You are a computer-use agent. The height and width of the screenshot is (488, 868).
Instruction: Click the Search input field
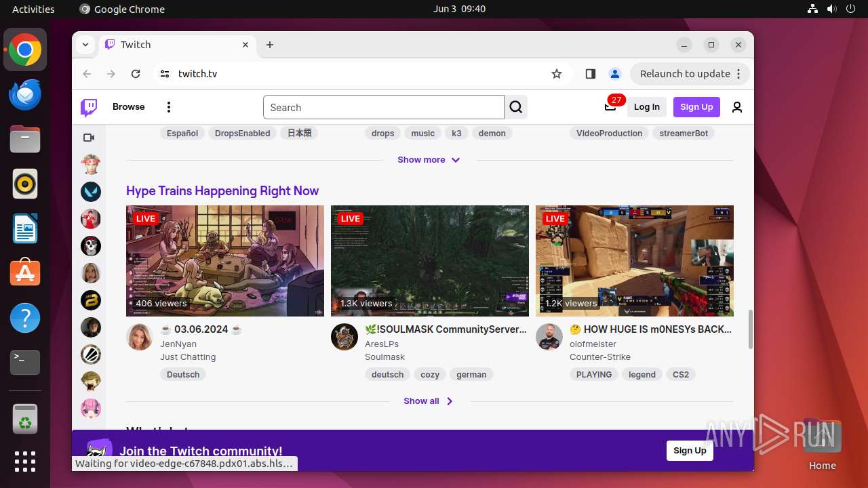click(384, 107)
